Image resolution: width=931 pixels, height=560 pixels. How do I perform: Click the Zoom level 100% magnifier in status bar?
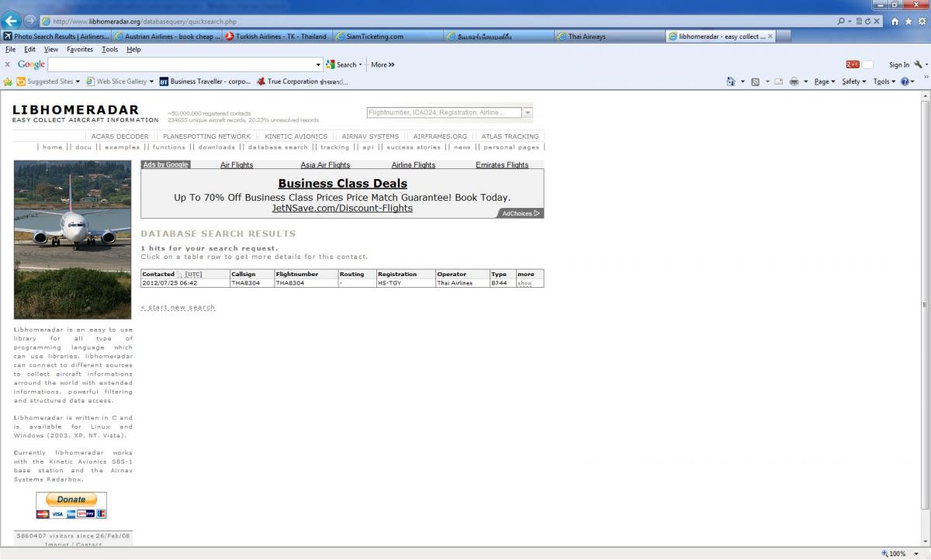pos(884,554)
